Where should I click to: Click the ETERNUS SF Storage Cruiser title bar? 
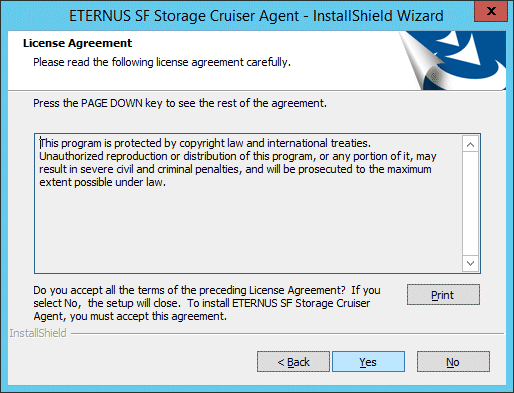(256, 16)
